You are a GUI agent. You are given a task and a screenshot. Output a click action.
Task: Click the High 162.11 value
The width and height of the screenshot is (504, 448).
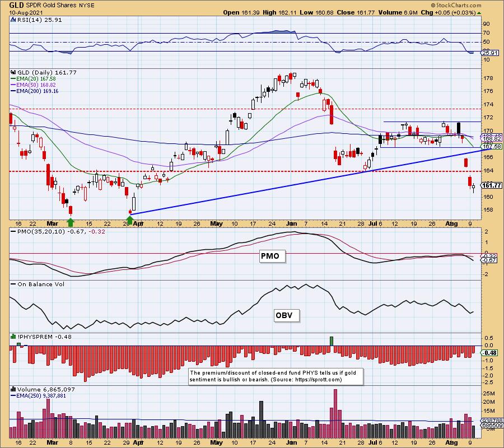(279, 12)
